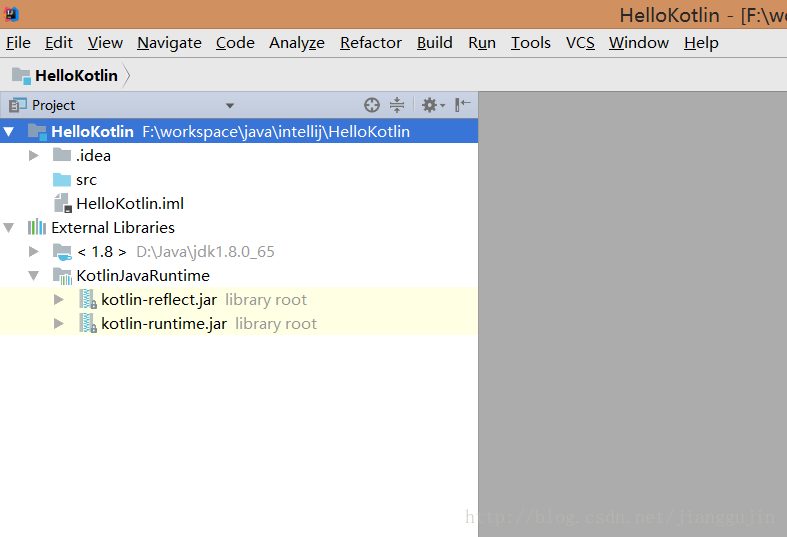Click the kotlin-reflect.jar archive icon

88,300
